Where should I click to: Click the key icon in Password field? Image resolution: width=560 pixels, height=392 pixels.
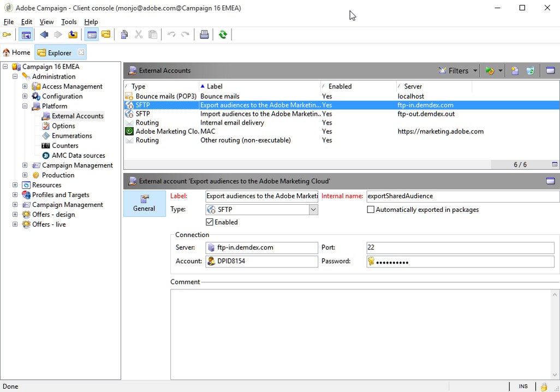[371, 261]
